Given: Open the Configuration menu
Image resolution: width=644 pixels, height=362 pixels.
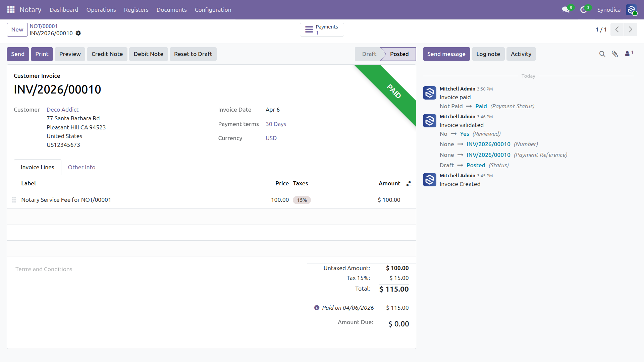Looking at the screenshot, I should (x=213, y=10).
